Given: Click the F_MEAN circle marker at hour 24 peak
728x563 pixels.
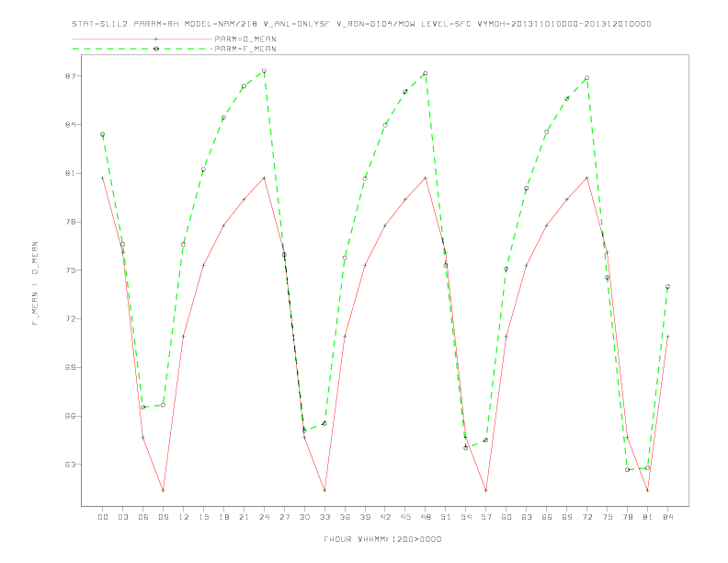Looking at the screenshot, I should [x=264, y=71].
